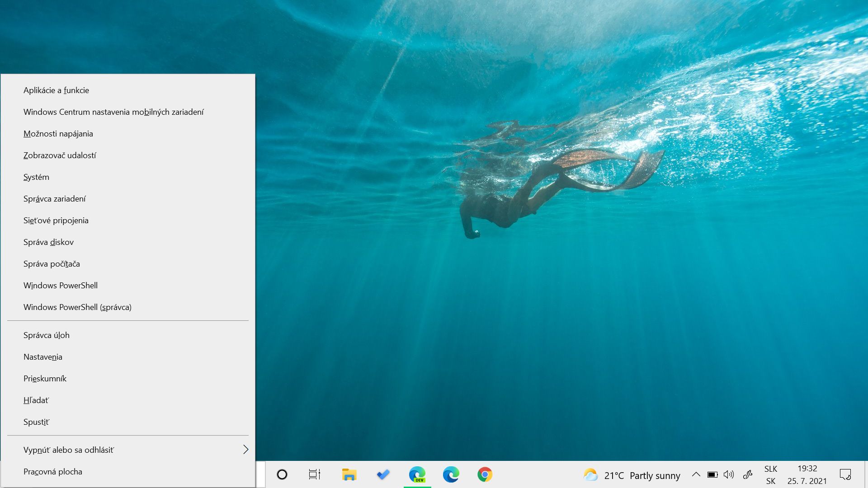Open Správa diskov
The height and width of the screenshot is (488, 868).
[x=128, y=242]
